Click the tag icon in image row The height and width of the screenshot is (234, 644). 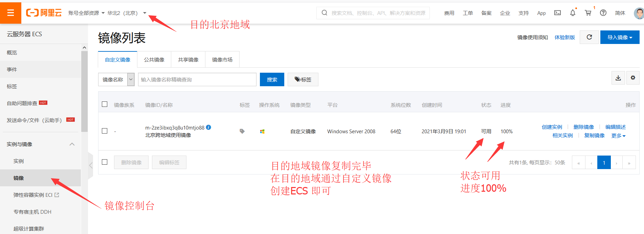click(x=242, y=131)
